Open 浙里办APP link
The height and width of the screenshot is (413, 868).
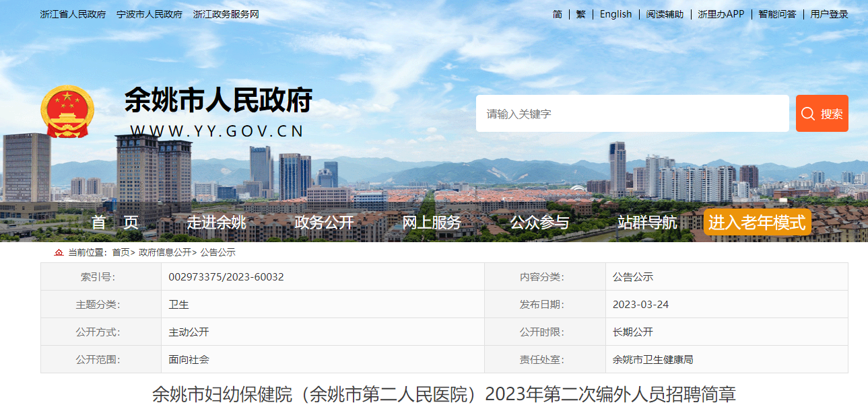pyautogui.click(x=721, y=14)
